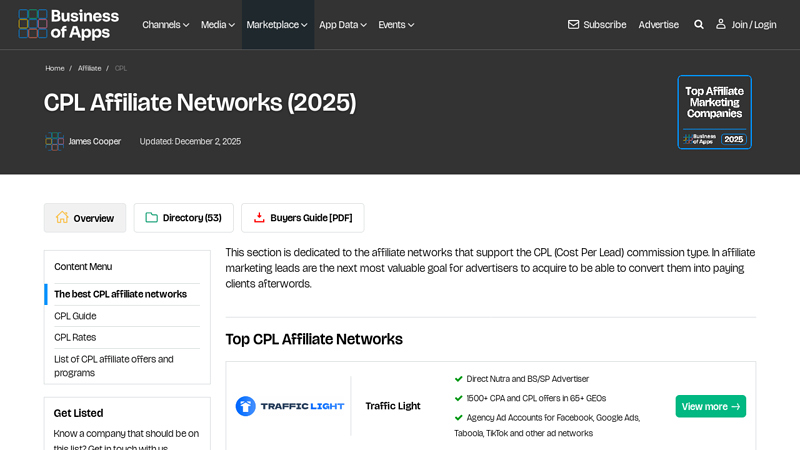
Task: Expand the Marketplace dropdown menu
Action: click(277, 24)
